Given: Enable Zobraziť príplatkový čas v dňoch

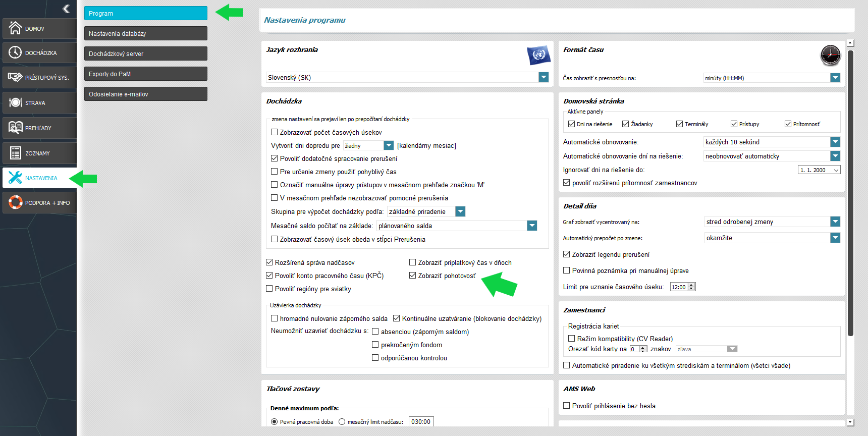Looking at the screenshot, I should coord(413,262).
